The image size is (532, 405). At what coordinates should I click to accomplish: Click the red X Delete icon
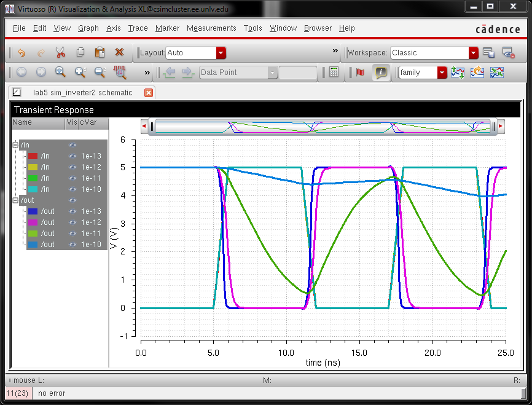pos(119,53)
